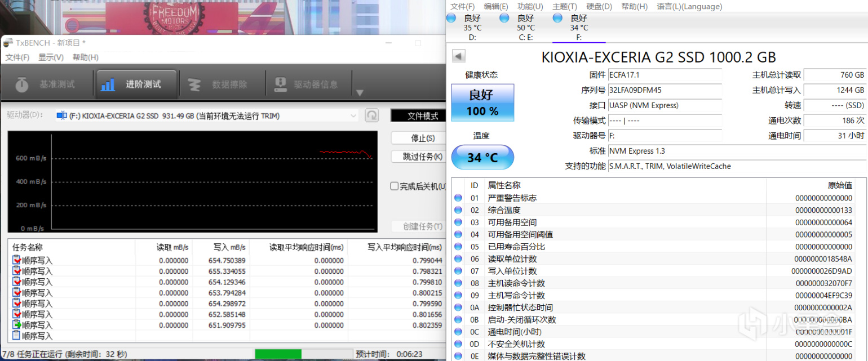Viewport: 868px width, 361px height.
Task: Open the 硬盘(D) menu in CrystalDiskInfo
Action: [x=599, y=6]
